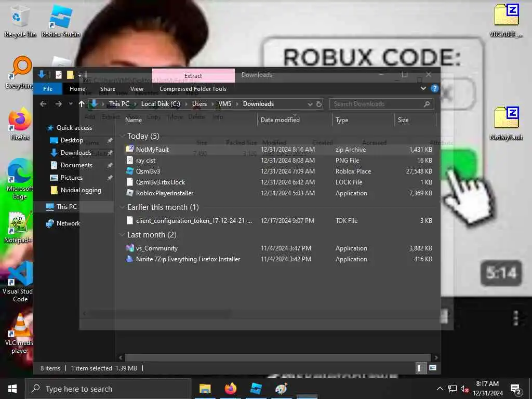Screen dimensions: 532x399
Task: Click the network tray icon
Action: 453,389
